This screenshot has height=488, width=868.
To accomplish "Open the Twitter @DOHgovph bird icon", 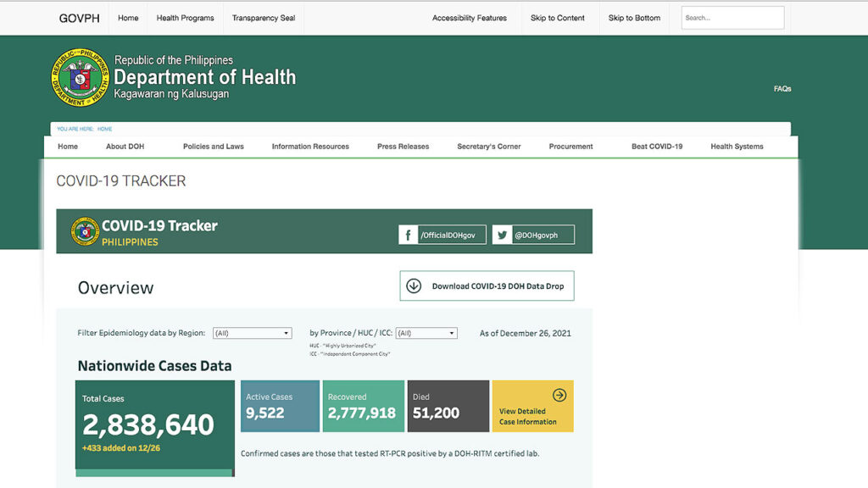I will 502,235.
